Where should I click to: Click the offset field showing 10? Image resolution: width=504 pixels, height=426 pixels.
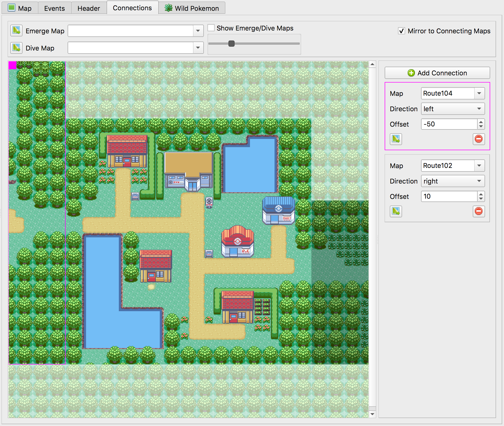(x=449, y=196)
